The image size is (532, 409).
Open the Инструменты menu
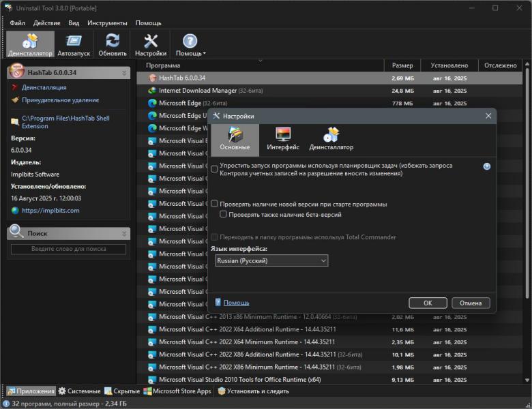[107, 23]
